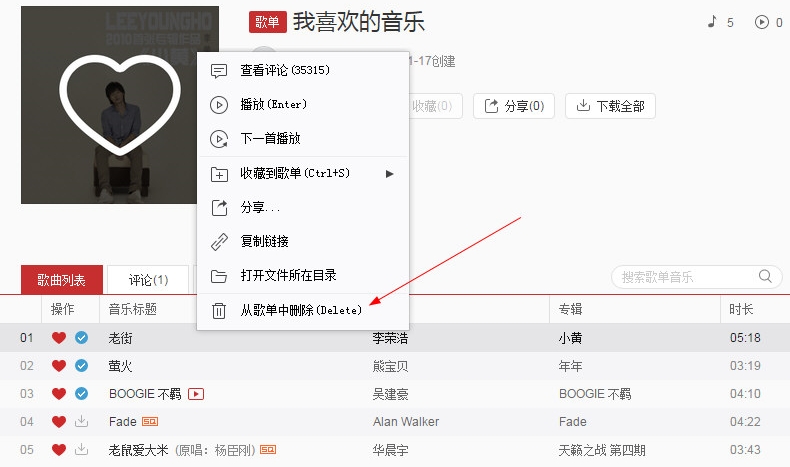The height and width of the screenshot is (467, 790).
Task: Select song title 萤火
Action: 120,366
